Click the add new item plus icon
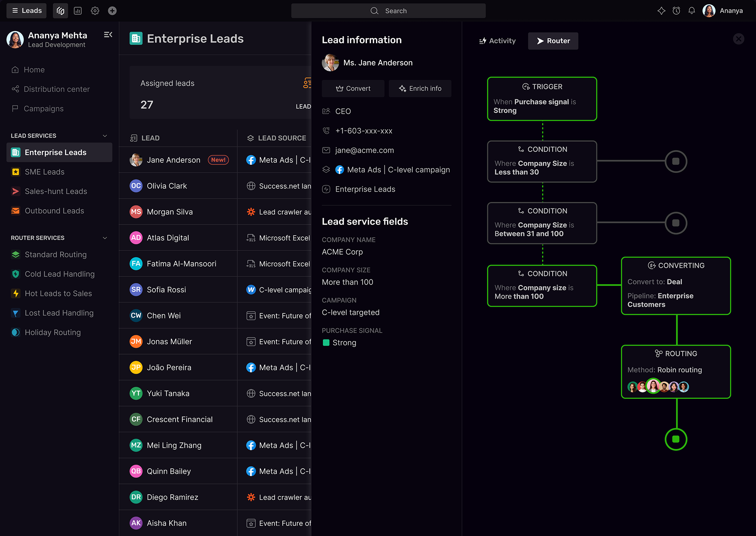Viewport: 756px width, 536px height. [112, 11]
